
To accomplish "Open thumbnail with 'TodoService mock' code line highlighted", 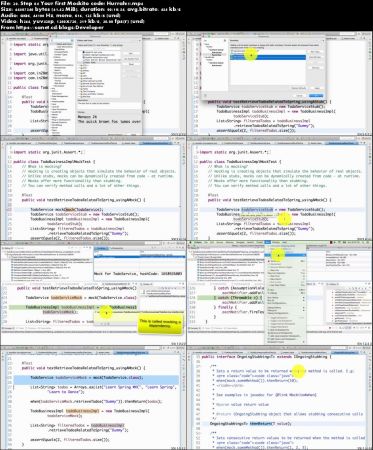I will pos(93,188).
